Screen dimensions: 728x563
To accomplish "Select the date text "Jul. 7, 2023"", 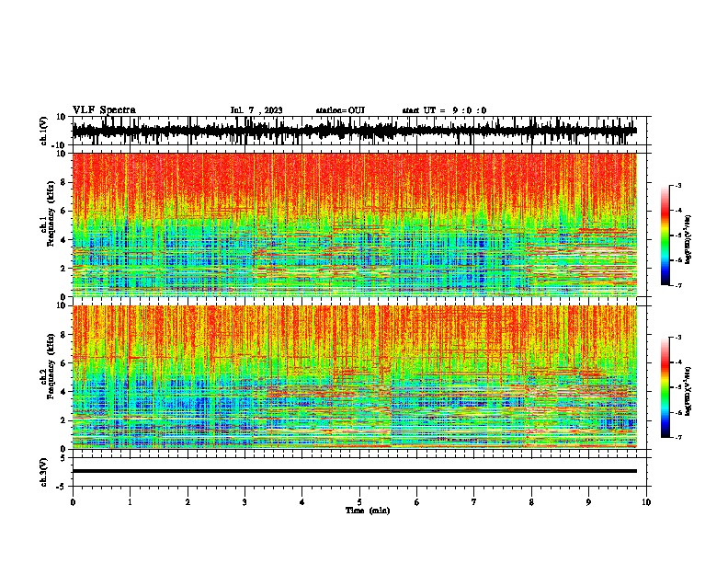I will pyautogui.click(x=256, y=110).
